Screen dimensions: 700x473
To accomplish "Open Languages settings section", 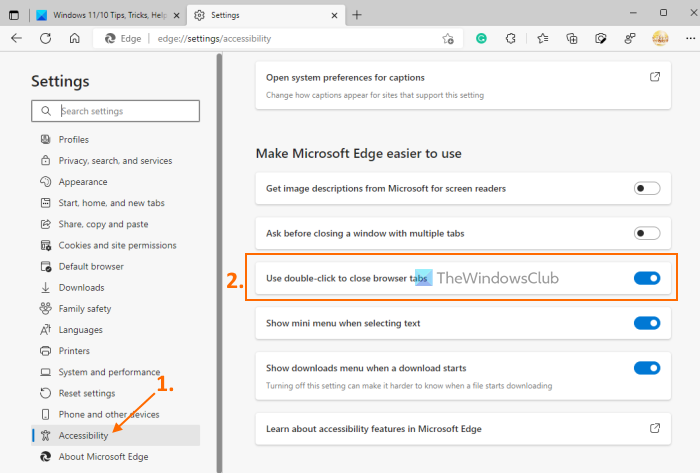I will [115, 330].
